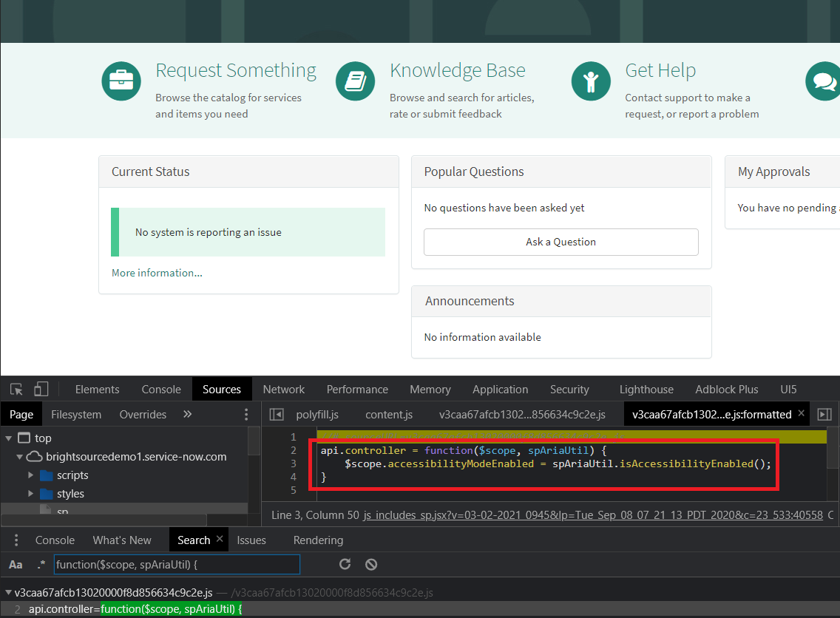Open the polyfill.js file tab

tap(316, 415)
